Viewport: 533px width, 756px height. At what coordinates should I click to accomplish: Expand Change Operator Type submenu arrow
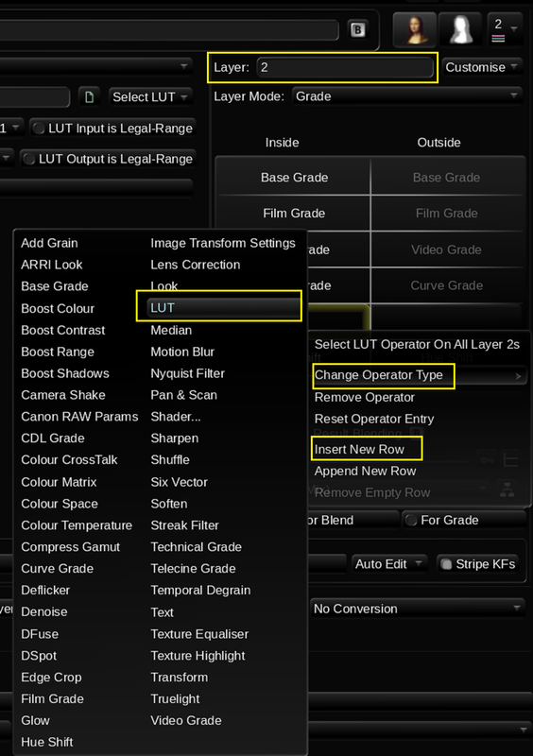click(518, 375)
